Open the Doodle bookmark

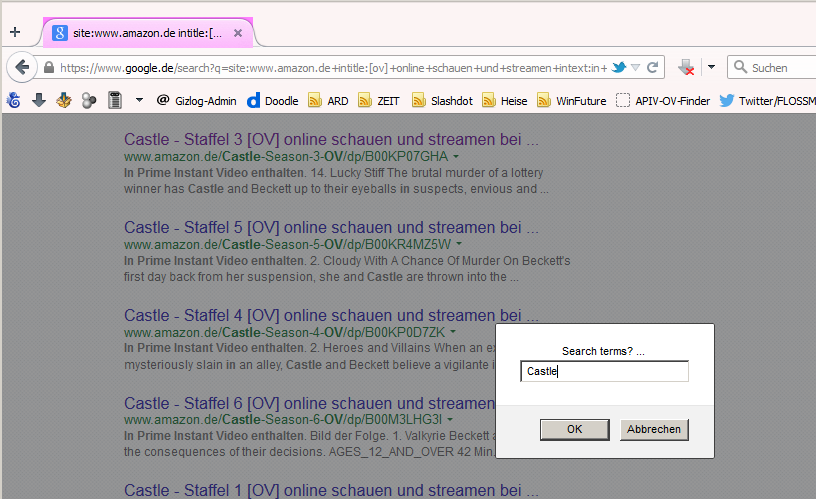pos(273,101)
